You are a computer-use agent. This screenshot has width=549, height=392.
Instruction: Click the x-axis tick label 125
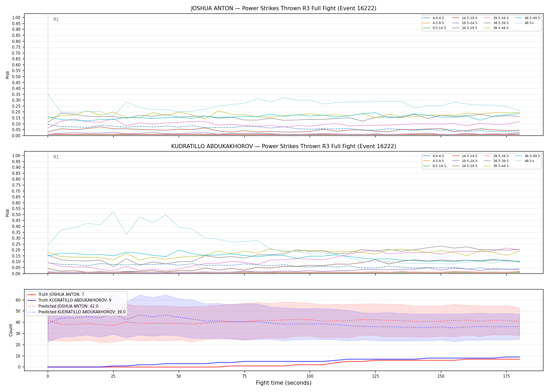tap(375, 376)
